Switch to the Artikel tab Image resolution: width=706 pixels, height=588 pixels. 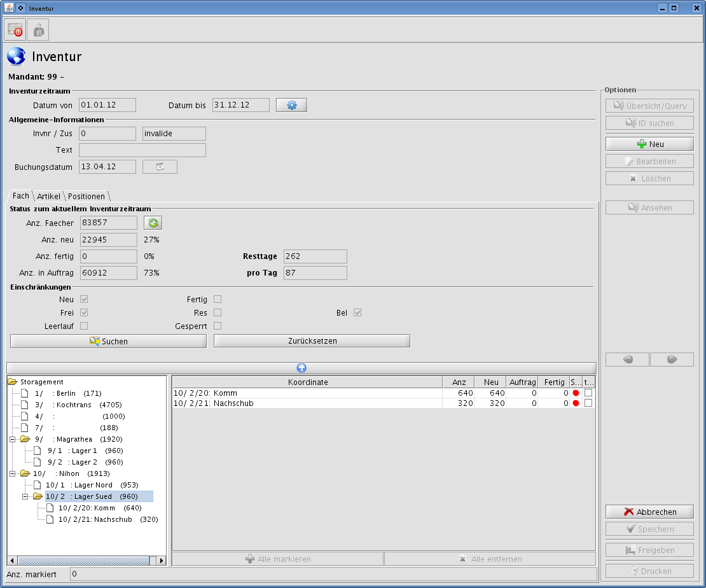(x=48, y=196)
